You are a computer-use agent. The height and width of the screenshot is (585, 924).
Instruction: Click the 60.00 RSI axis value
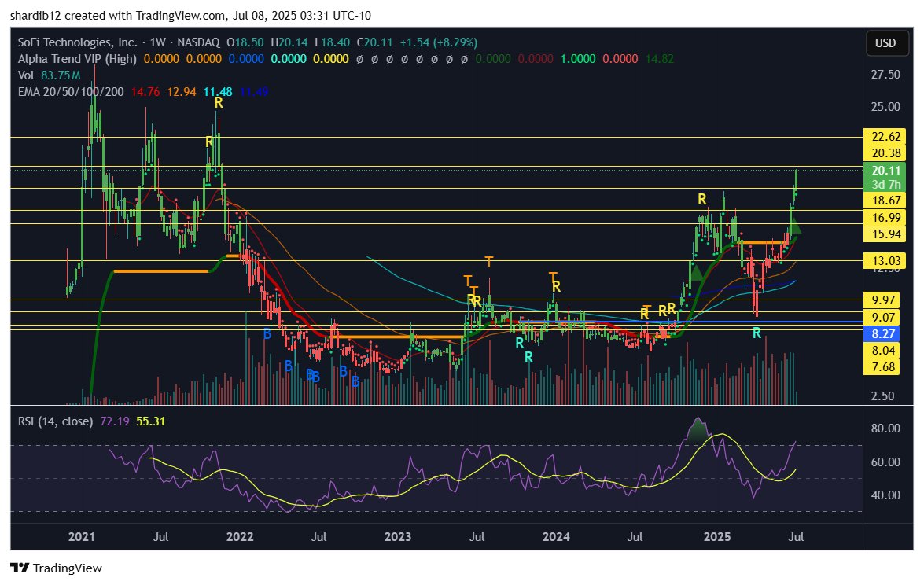[x=885, y=462]
